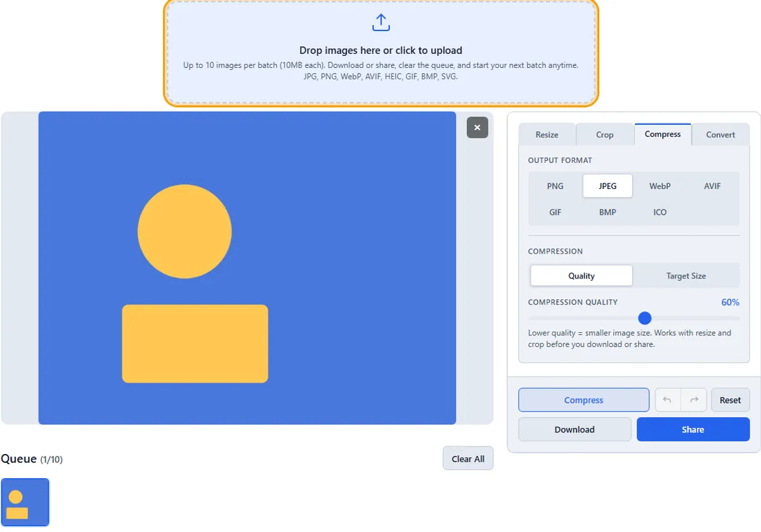
Task: Select Quality compression mode
Action: coord(582,276)
